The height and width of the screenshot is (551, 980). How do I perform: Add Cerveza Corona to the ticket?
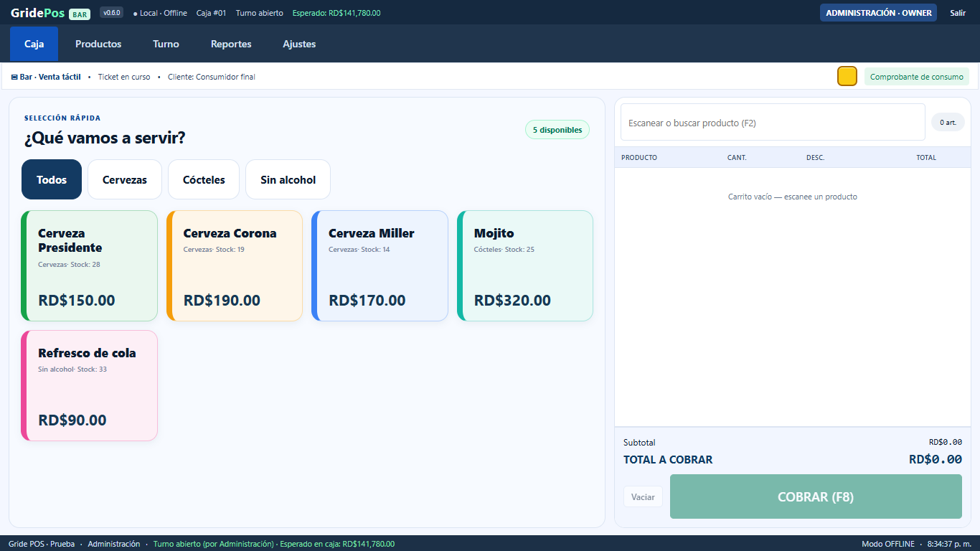point(235,265)
